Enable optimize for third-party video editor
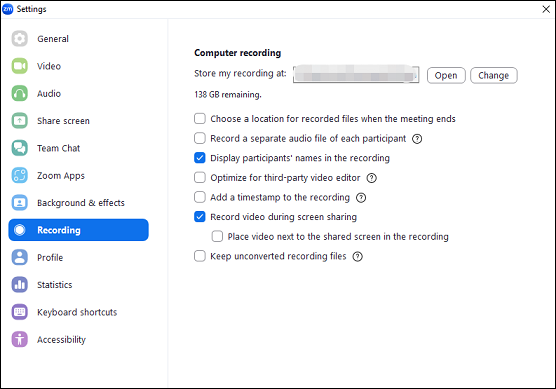 click(x=200, y=177)
